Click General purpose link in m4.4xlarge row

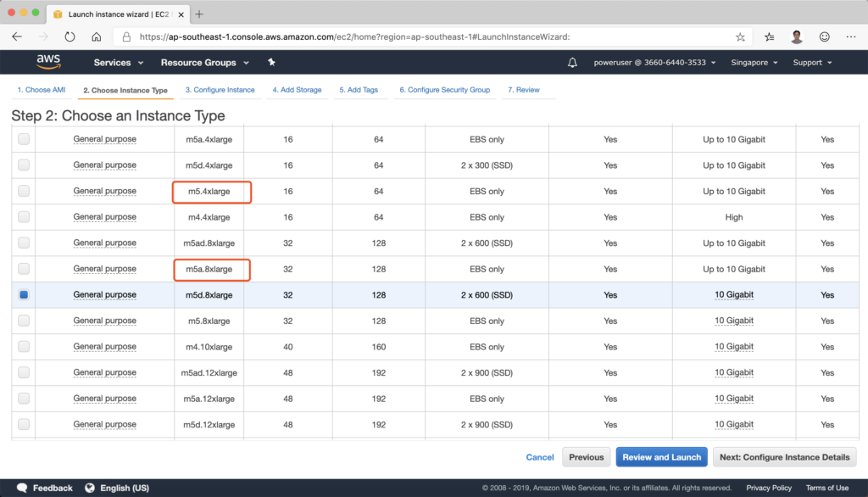coord(104,217)
